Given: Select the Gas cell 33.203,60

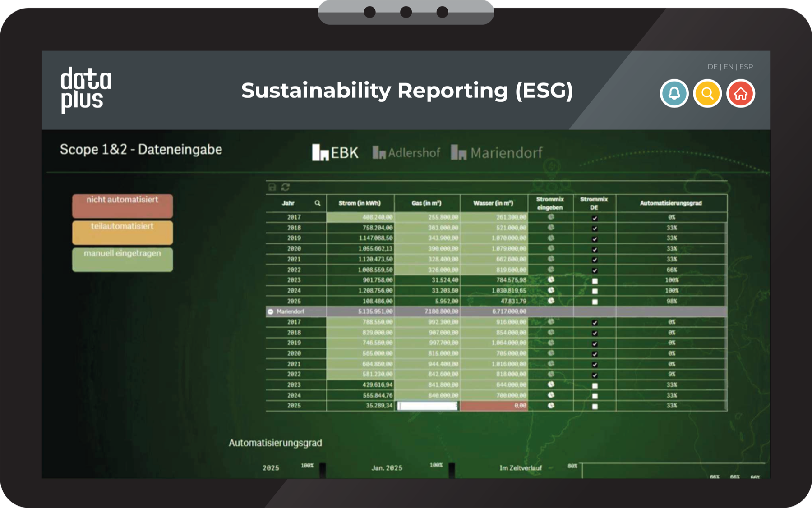Looking at the screenshot, I should pyautogui.click(x=427, y=290).
